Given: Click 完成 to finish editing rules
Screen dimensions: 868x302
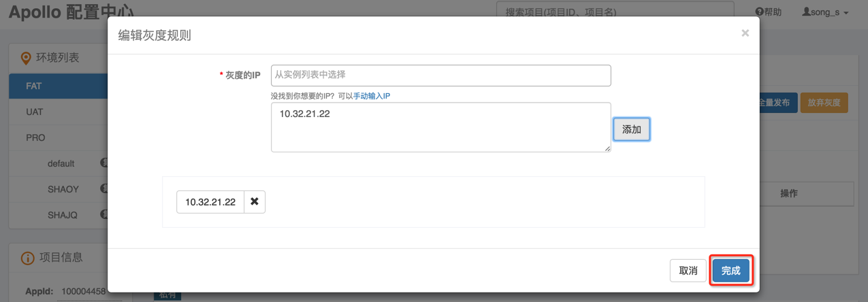Looking at the screenshot, I should [x=730, y=271].
